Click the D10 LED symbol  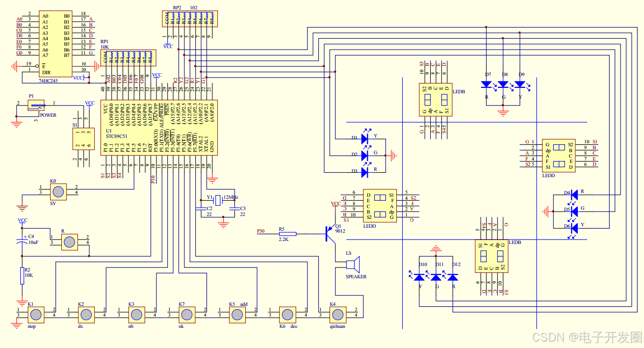point(419,277)
